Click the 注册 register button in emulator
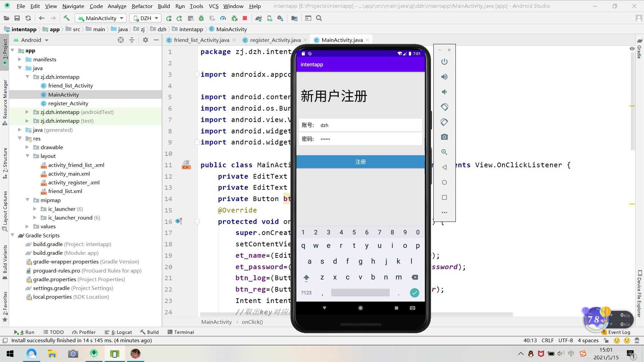Screen dimensions: 644x362 [361, 162]
